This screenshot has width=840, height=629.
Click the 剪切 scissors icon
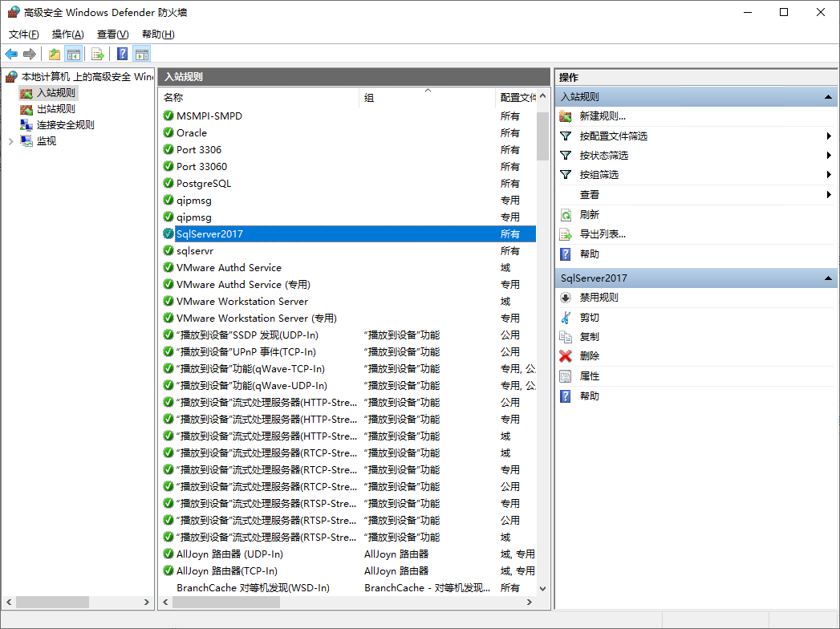point(566,317)
